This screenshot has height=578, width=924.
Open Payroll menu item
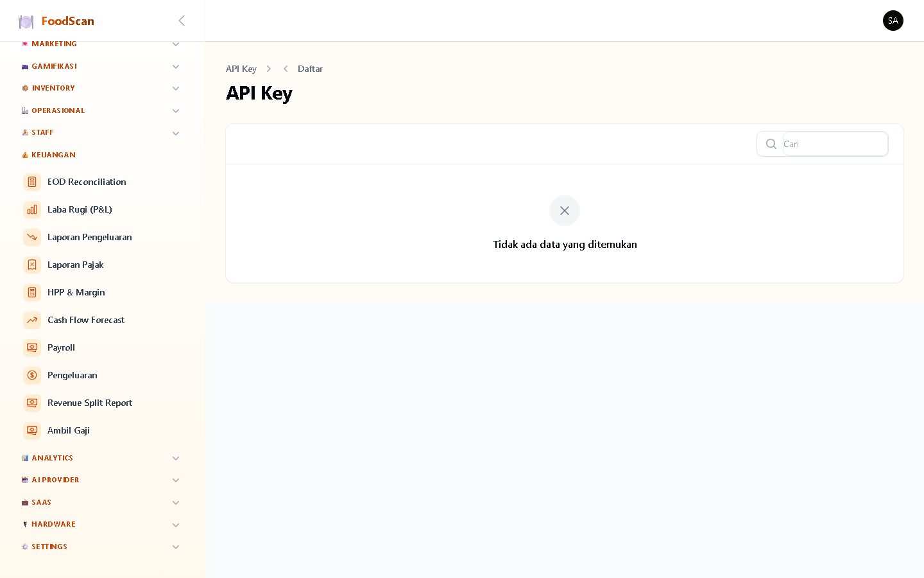coord(102,347)
